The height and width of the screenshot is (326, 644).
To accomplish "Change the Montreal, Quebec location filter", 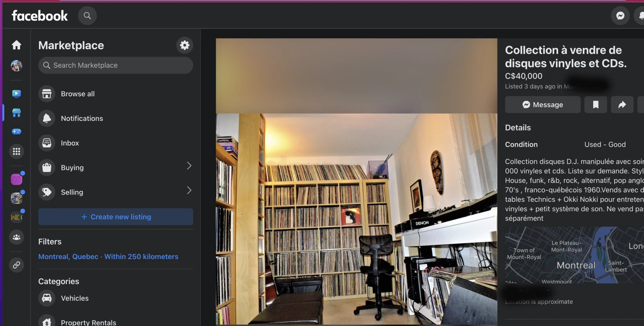I will point(108,257).
